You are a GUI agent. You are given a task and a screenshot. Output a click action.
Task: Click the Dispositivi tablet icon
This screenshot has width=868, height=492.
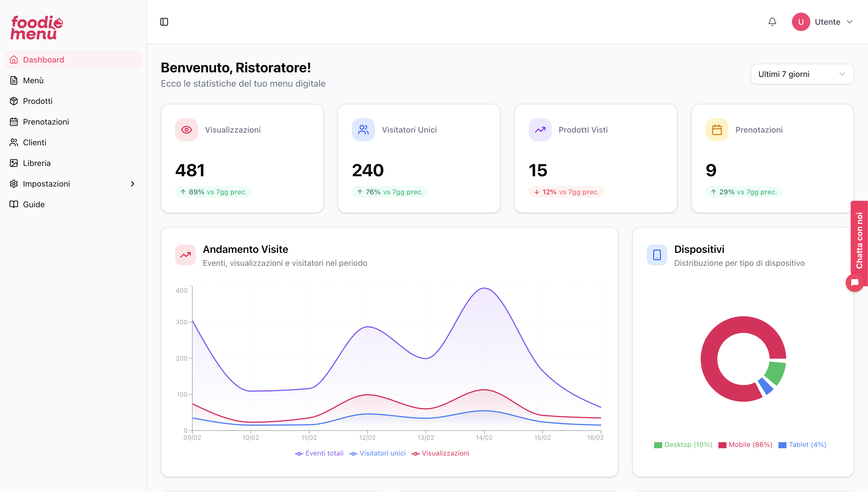coord(657,255)
